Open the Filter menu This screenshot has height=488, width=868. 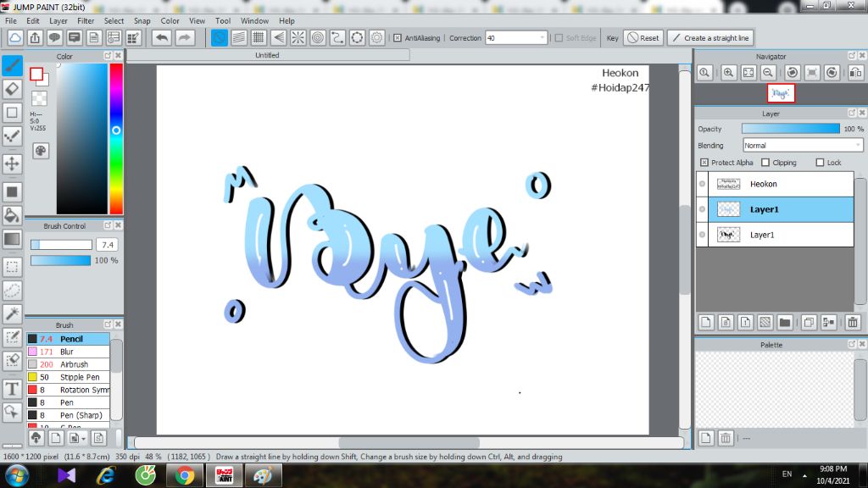[86, 21]
